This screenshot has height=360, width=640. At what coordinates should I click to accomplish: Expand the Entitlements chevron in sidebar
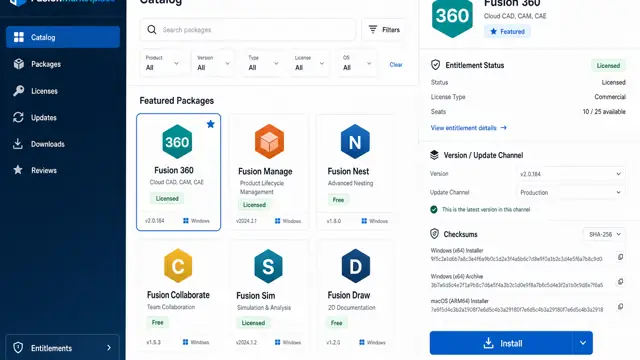pos(109,348)
